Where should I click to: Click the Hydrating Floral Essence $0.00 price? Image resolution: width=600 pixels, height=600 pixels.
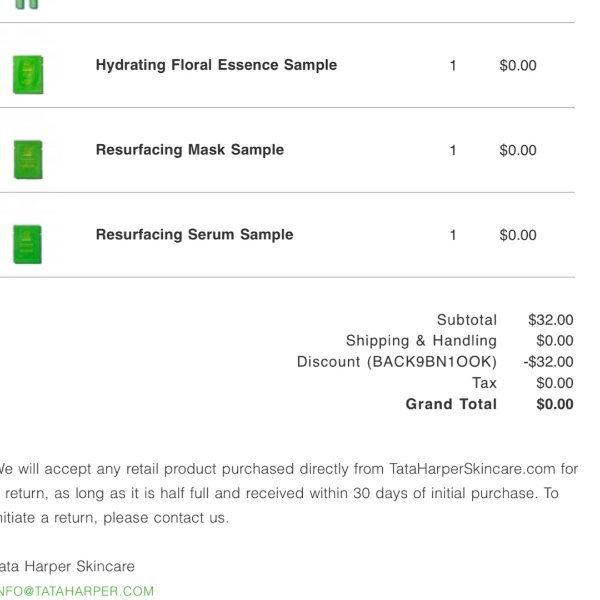coord(518,65)
